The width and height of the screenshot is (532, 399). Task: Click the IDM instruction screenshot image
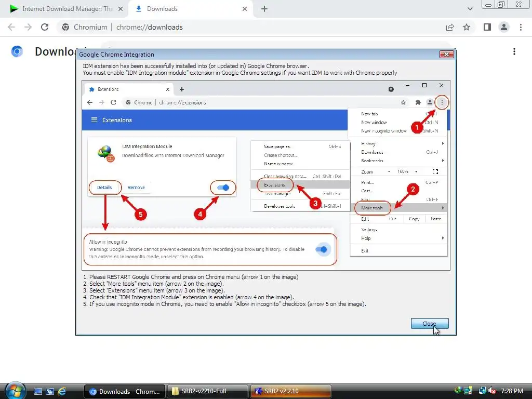tap(266, 176)
